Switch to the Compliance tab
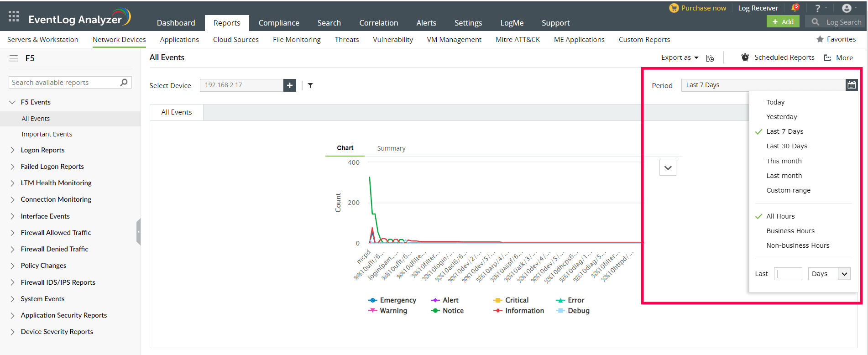The height and width of the screenshot is (355, 868). point(279,23)
